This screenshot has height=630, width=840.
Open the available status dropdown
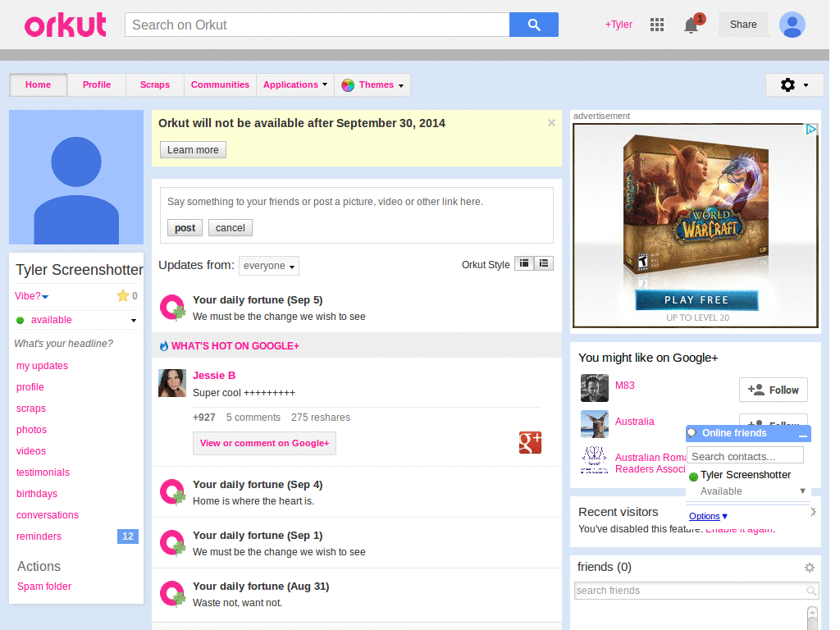pos(134,321)
